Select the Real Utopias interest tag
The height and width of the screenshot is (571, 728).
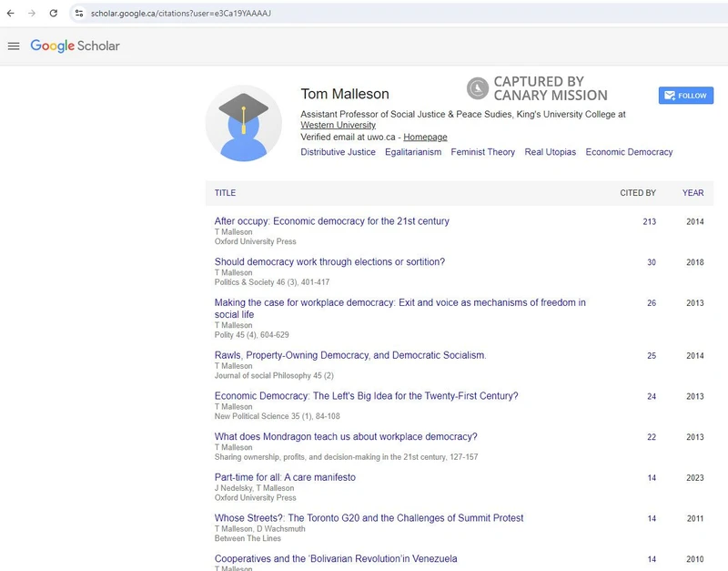coord(551,152)
